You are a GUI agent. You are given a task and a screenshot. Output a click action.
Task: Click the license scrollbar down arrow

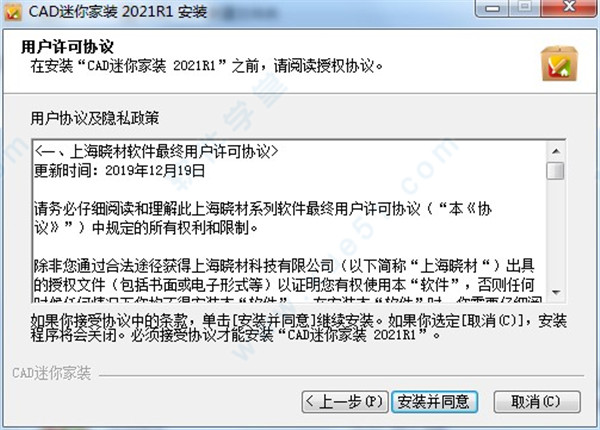point(556,293)
